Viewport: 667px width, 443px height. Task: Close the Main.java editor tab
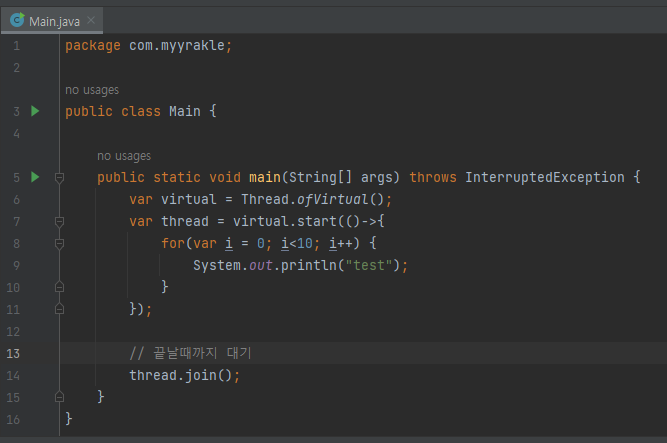click(x=91, y=20)
